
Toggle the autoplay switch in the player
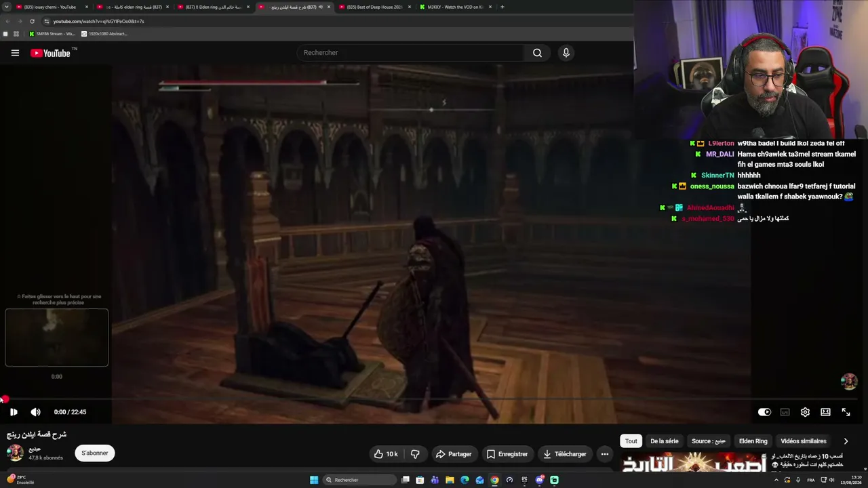764,412
